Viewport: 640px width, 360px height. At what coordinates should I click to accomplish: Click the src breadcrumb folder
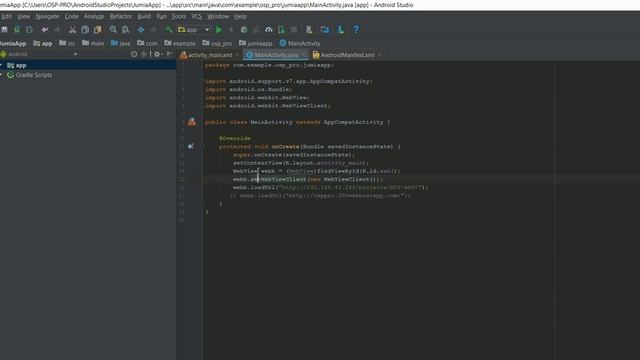coord(67,43)
